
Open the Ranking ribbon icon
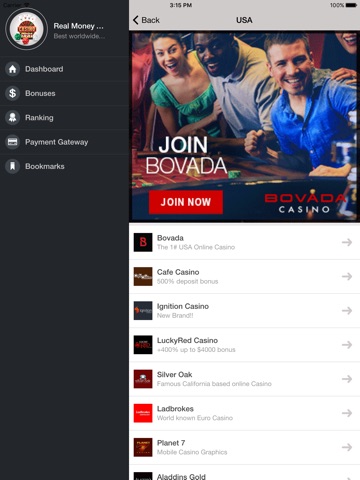click(12, 118)
